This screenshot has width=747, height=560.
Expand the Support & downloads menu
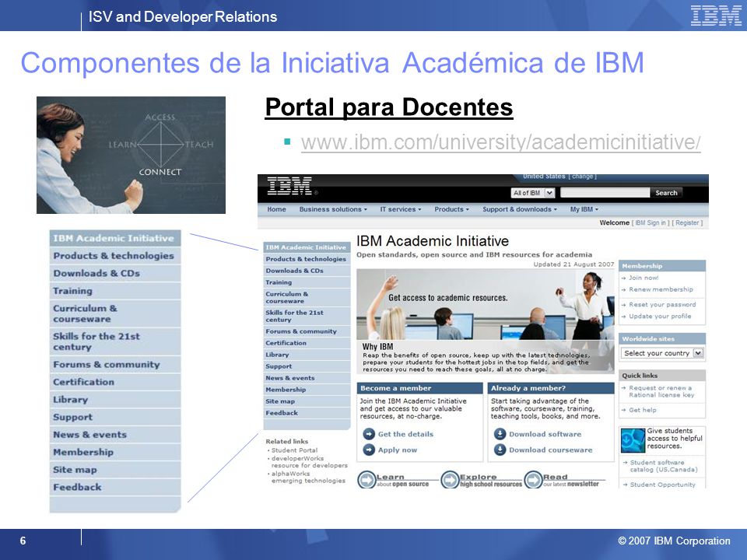click(x=519, y=209)
